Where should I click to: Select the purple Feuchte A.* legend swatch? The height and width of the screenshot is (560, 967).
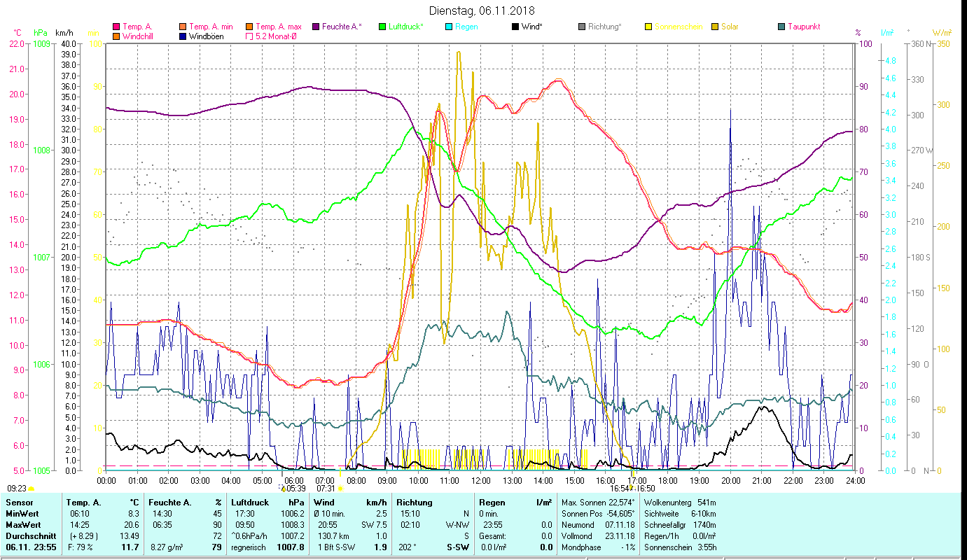316,27
